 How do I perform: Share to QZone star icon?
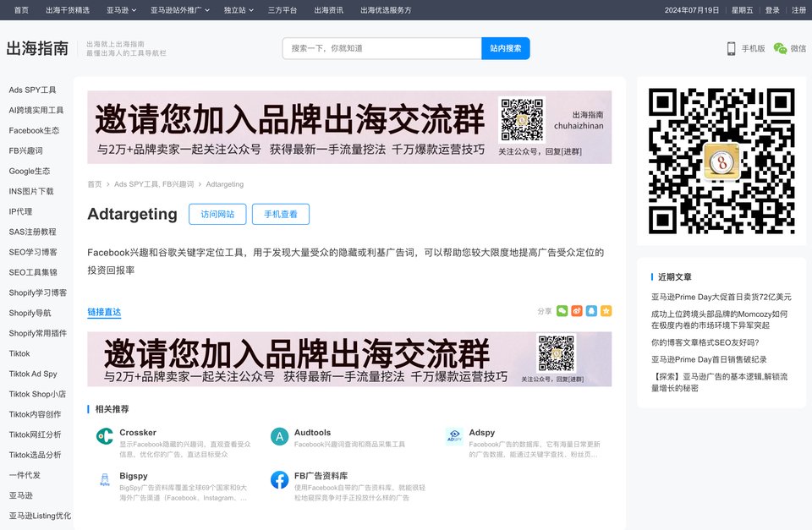(x=606, y=310)
